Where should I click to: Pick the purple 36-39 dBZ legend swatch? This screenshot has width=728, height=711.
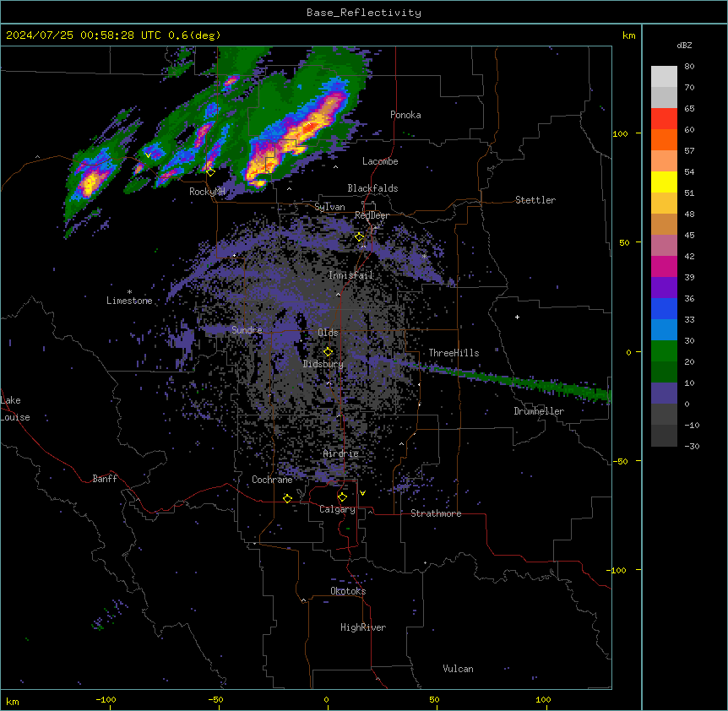coord(664,288)
